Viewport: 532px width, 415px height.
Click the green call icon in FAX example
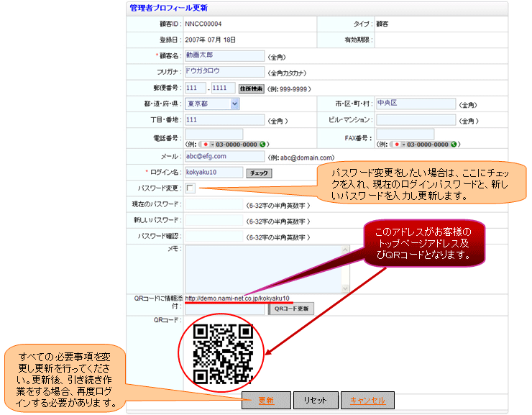coord(454,145)
